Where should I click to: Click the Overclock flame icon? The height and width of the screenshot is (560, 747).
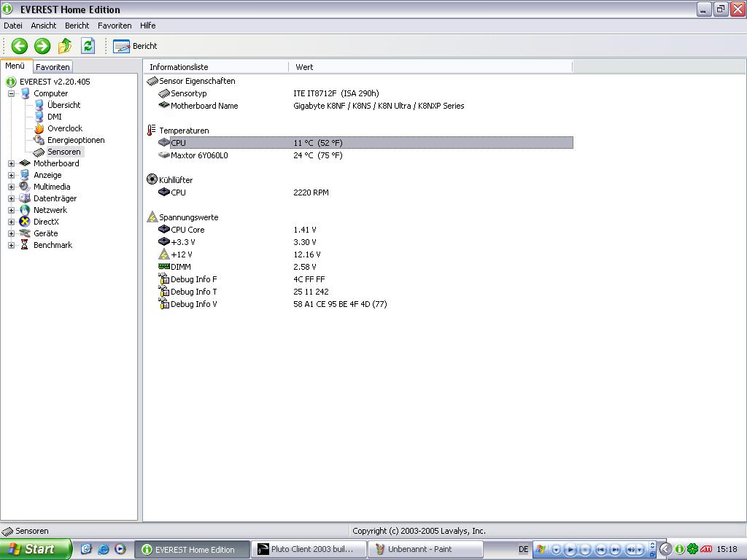pos(39,128)
